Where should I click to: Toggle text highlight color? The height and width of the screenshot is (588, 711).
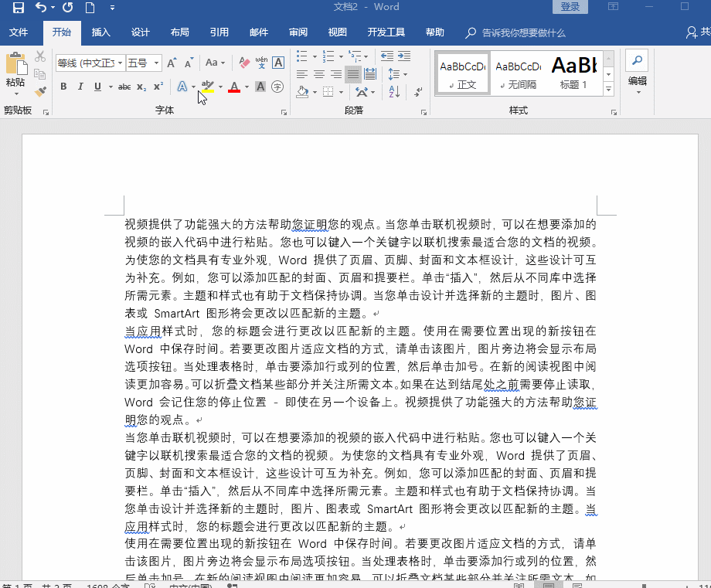(x=207, y=87)
